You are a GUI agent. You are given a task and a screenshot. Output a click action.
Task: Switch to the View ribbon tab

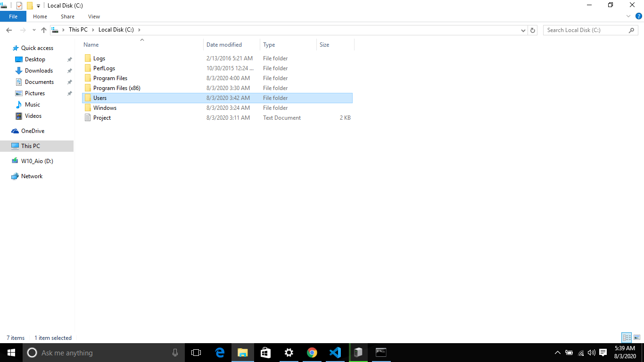94,16
